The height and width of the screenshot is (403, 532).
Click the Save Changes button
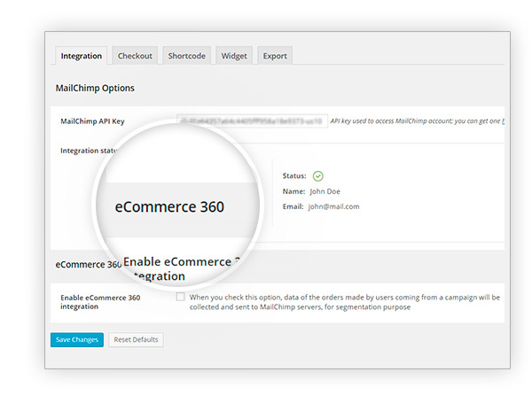(76, 339)
